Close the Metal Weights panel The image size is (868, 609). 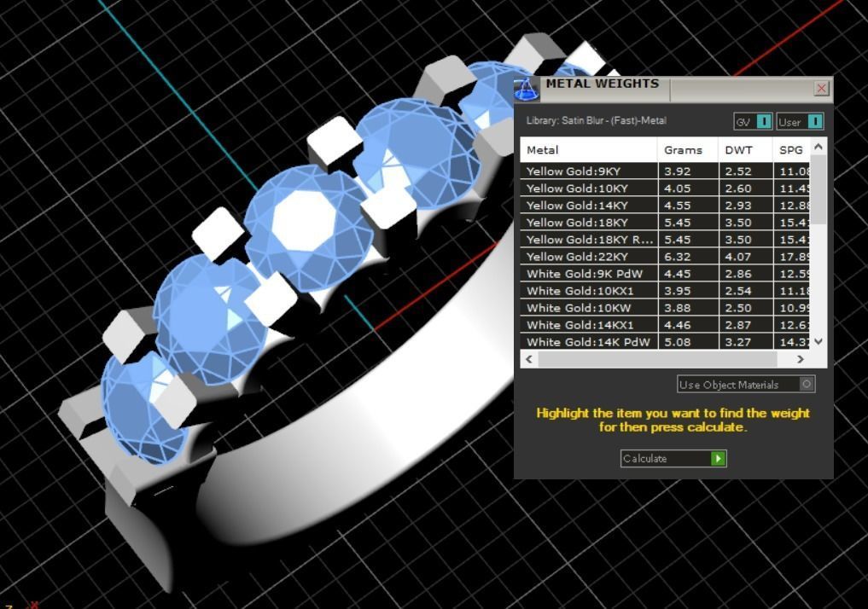pyautogui.click(x=822, y=88)
